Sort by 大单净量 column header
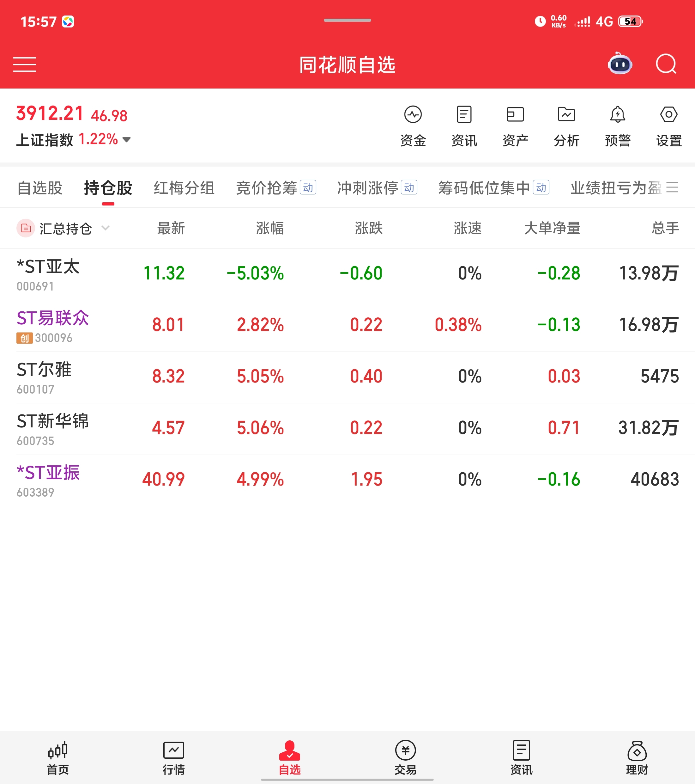Image resolution: width=695 pixels, height=784 pixels. click(552, 228)
